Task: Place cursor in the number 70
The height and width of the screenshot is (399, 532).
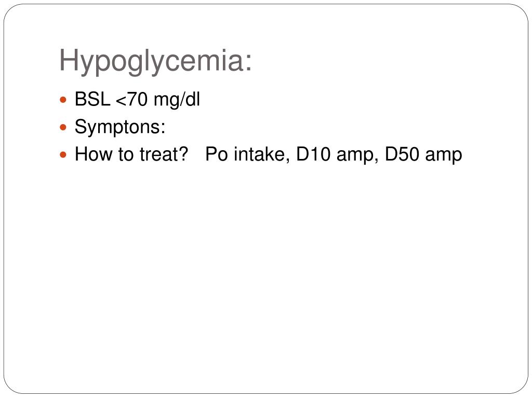Action: point(137,99)
